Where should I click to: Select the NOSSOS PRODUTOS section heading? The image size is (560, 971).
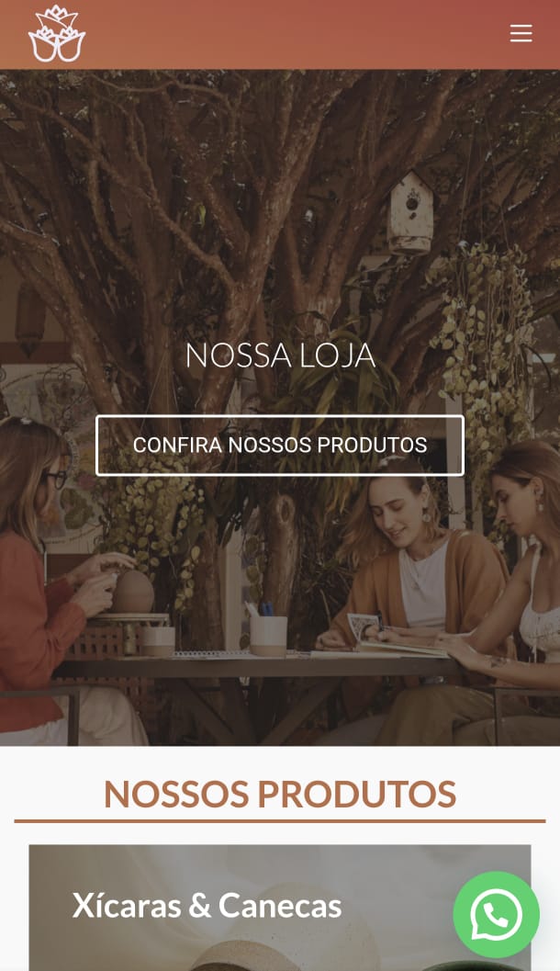point(280,794)
